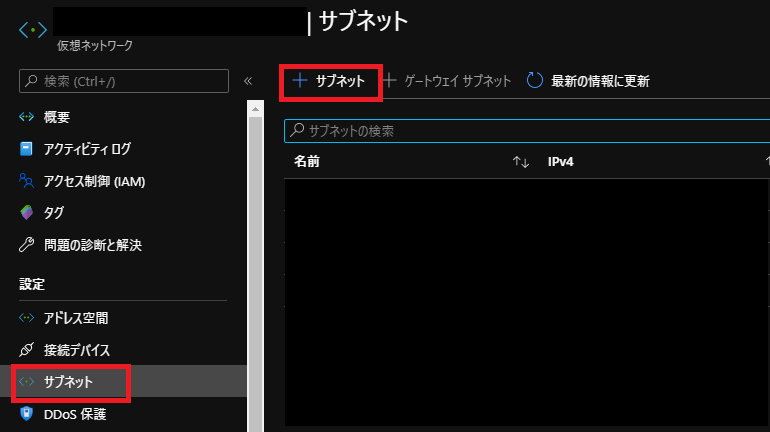Image resolution: width=770 pixels, height=432 pixels.
Task: Collapse the sidebar with double chevron
Action: [248, 81]
